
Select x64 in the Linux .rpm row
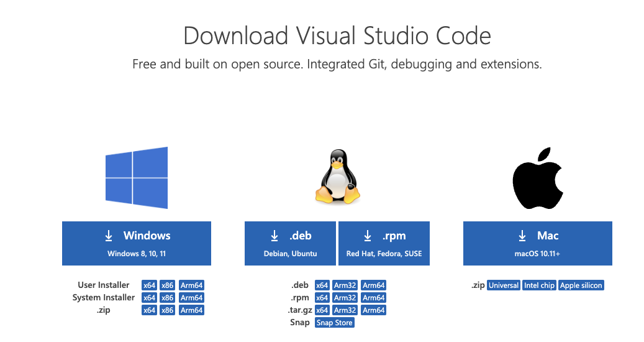322,298
